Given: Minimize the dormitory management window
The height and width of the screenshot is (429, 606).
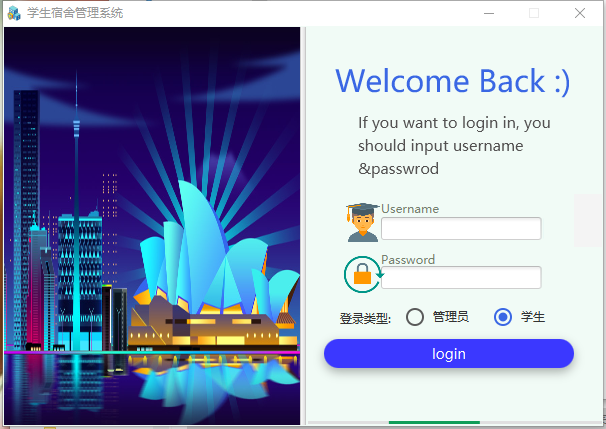Looking at the screenshot, I should [x=489, y=13].
